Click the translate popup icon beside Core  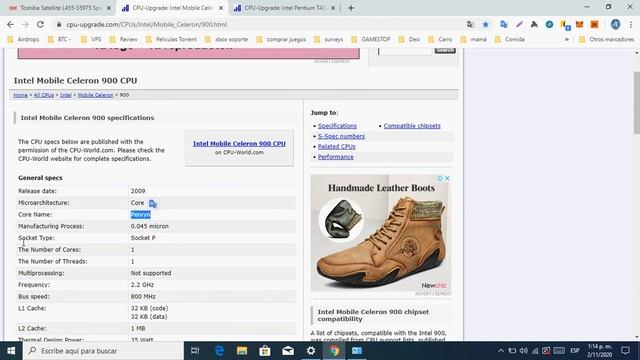[153, 203]
